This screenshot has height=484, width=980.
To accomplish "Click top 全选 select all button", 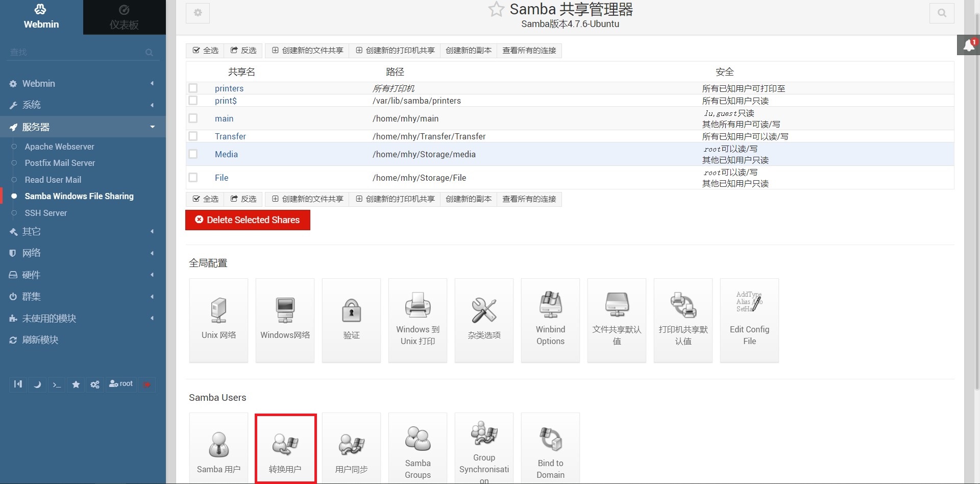I will point(205,50).
